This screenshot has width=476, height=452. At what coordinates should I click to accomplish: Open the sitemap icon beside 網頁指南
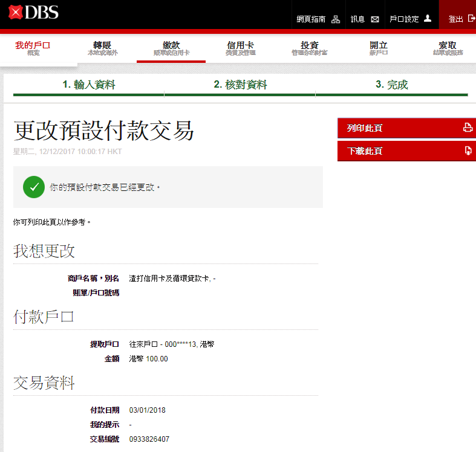(336, 19)
